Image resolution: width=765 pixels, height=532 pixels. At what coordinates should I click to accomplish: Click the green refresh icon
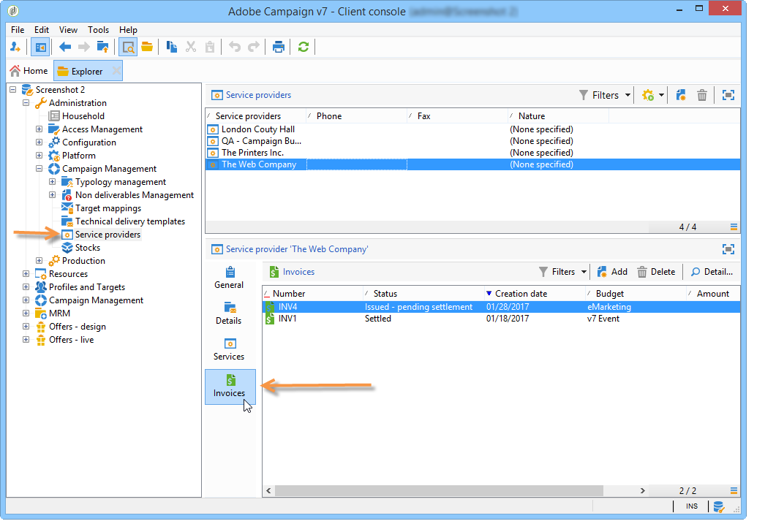[x=304, y=47]
